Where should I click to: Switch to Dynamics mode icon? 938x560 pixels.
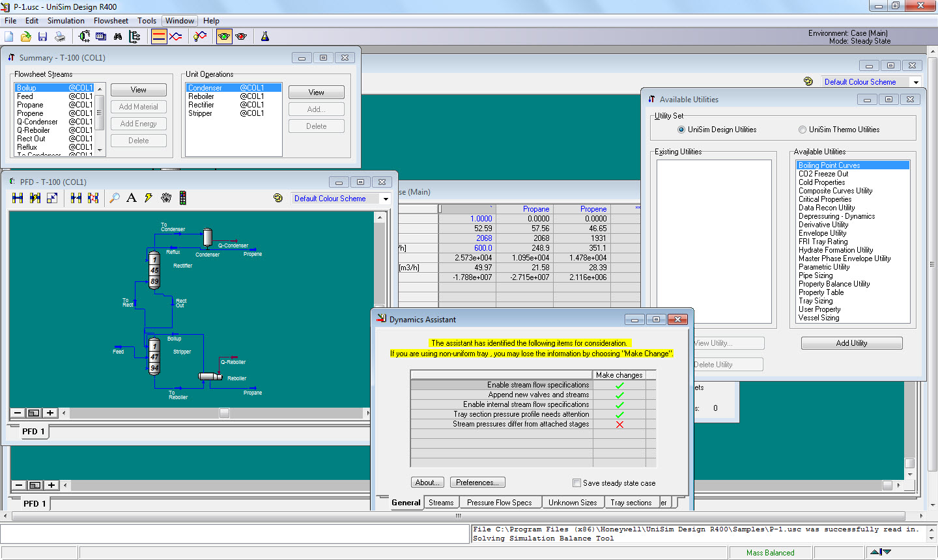coord(176,36)
